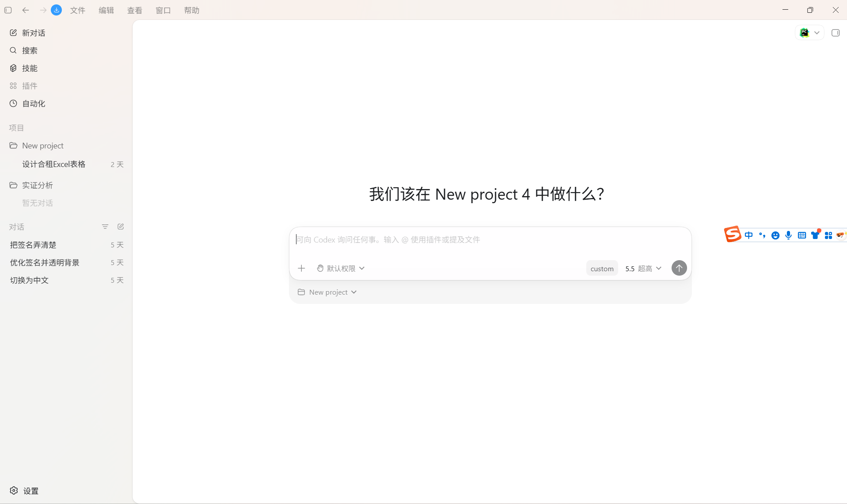
Task: Toggle the sidebar panel icon in title bar
Action: (8, 10)
